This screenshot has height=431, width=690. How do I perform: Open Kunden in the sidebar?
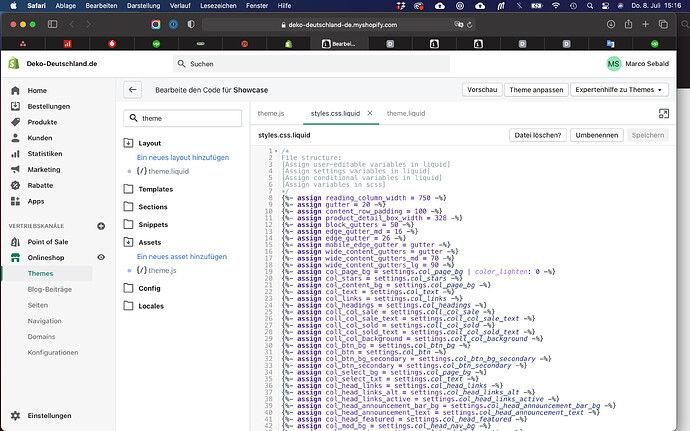(x=40, y=138)
